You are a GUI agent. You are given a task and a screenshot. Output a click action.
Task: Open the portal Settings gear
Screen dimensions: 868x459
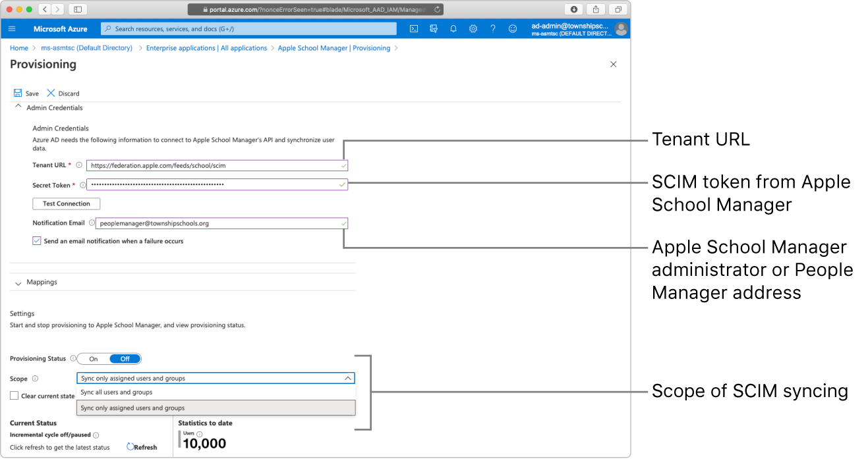coord(473,29)
